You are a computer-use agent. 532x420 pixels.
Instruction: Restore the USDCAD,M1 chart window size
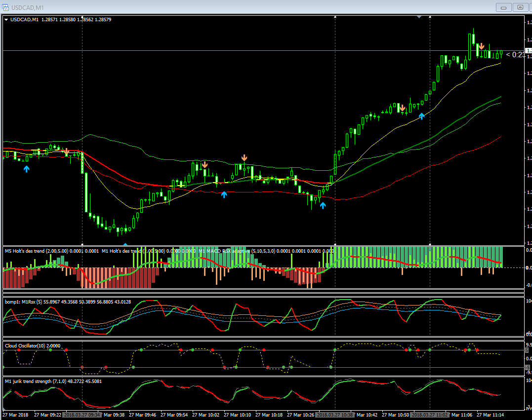(521, 7)
